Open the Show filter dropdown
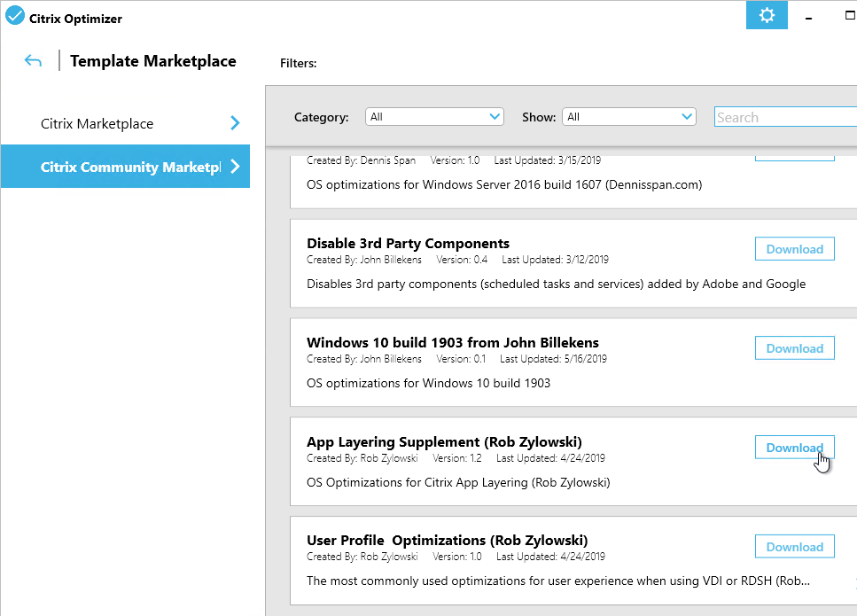This screenshot has width=857, height=616. 628,116
